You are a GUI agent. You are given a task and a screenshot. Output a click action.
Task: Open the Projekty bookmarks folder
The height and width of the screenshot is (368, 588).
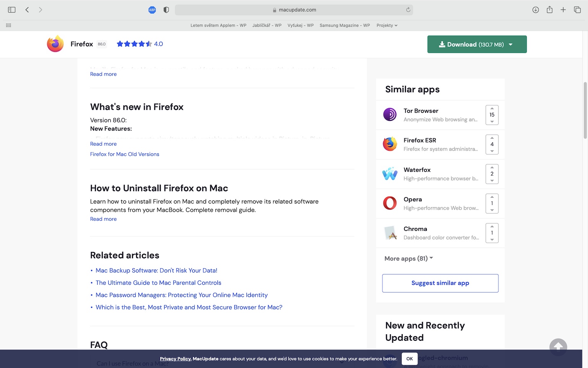387,25
